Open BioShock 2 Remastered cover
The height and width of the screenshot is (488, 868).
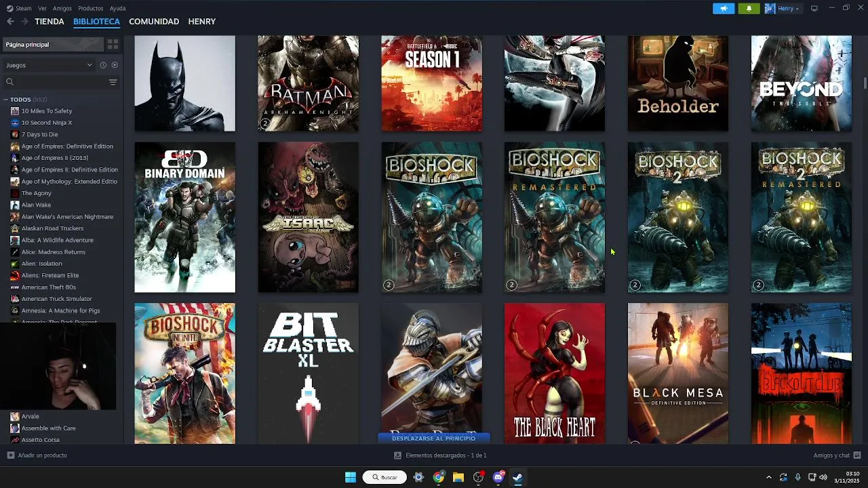coord(801,217)
